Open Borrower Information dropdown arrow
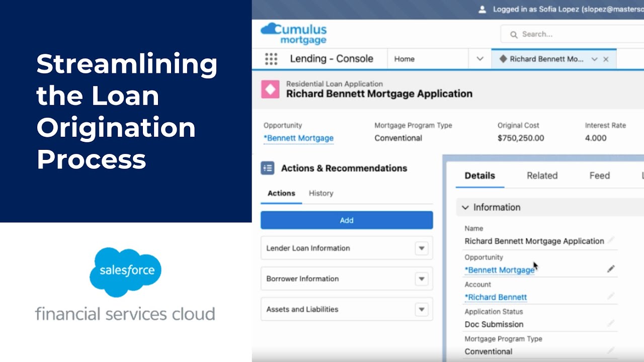The width and height of the screenshot is (644, 362). click(x=422, y=279)
